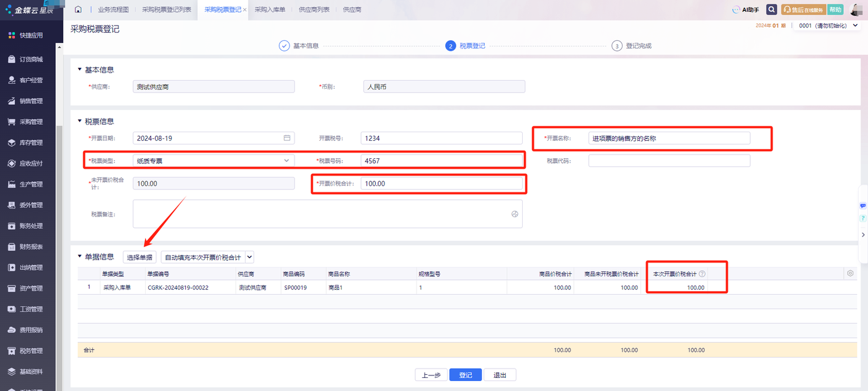Focus the 开票价税合计 field

point(441,184)
